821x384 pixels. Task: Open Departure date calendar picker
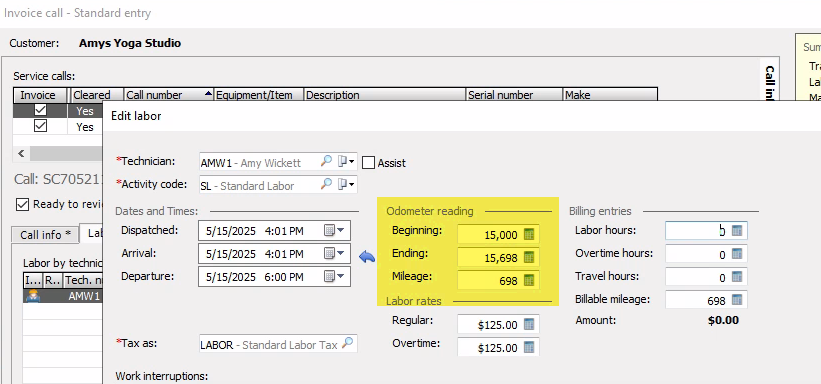[334, 277]
